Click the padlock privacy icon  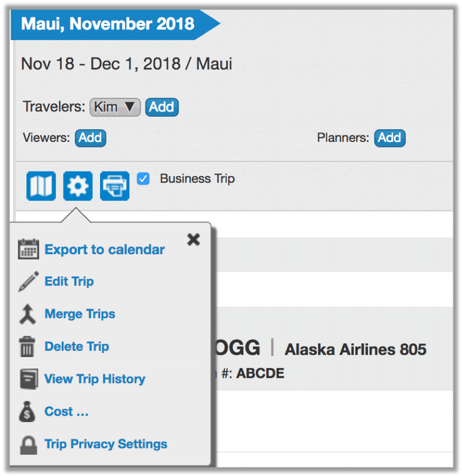[28, 444]
